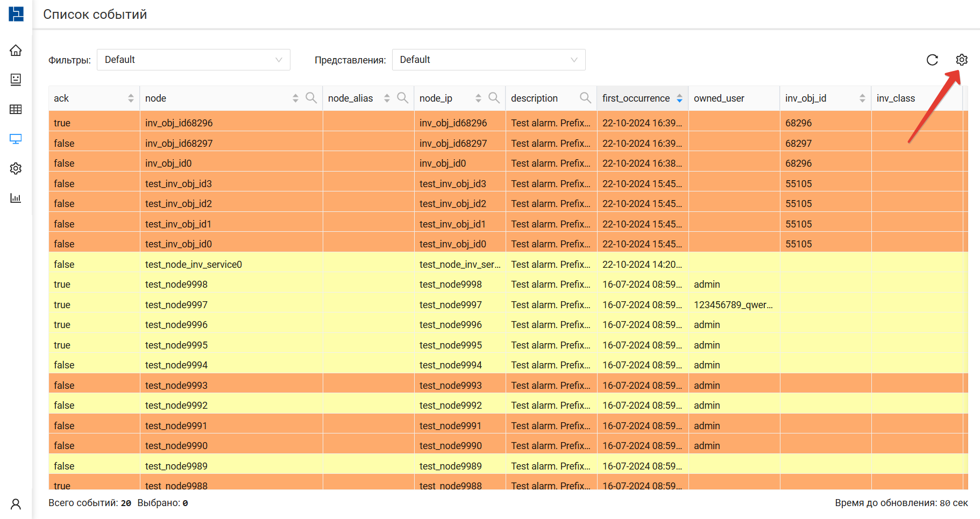The width and height of the screenshot is (980, 519).
Task: Refresh the event list
Action: (932, 60)
